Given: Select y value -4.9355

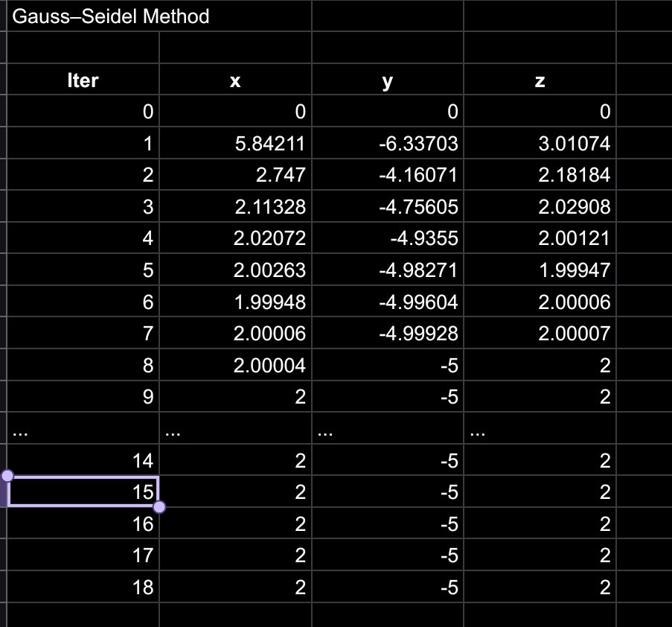Looking at the screenshot, I should [x=388, y=238].
